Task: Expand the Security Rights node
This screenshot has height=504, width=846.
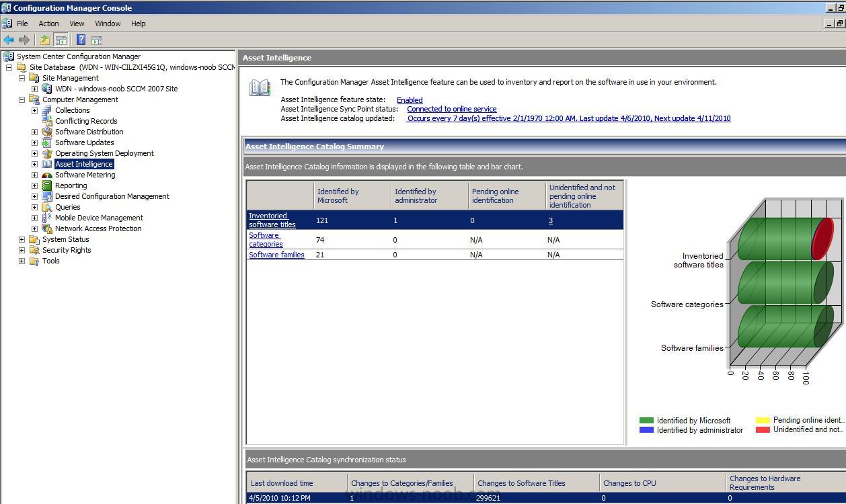Action: tap(22, 250)
